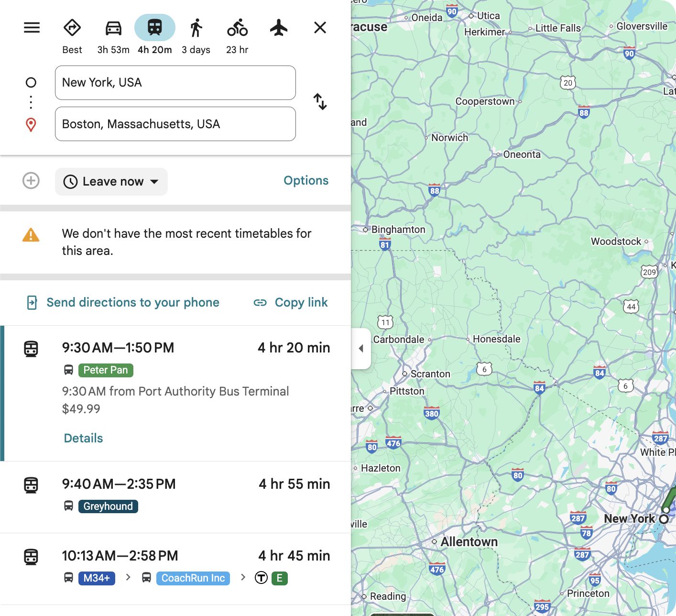Open transit route Options
The width and height of the screenshot is (676, 616).
(x=306, y=181)
